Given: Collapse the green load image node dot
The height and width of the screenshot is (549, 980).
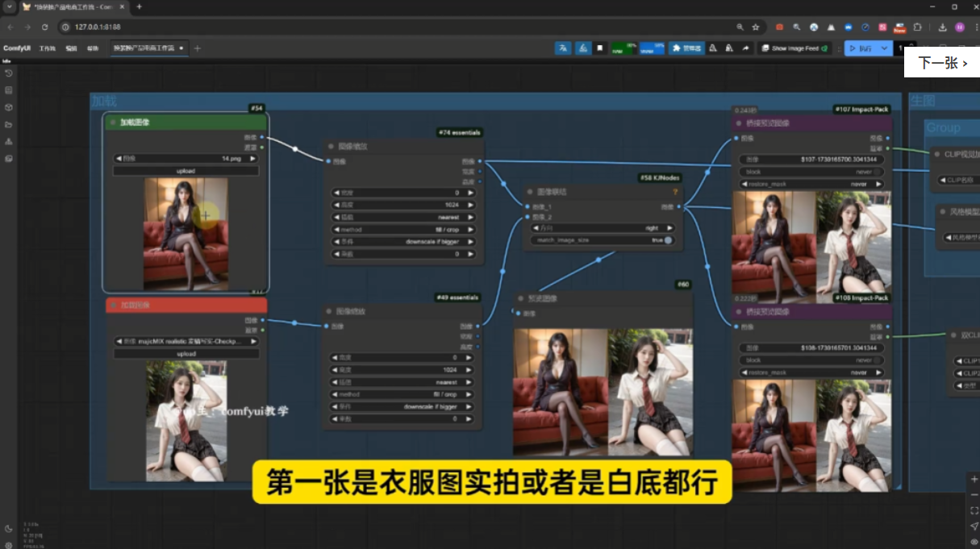Looking at the screenshot, I should point(113,123).
